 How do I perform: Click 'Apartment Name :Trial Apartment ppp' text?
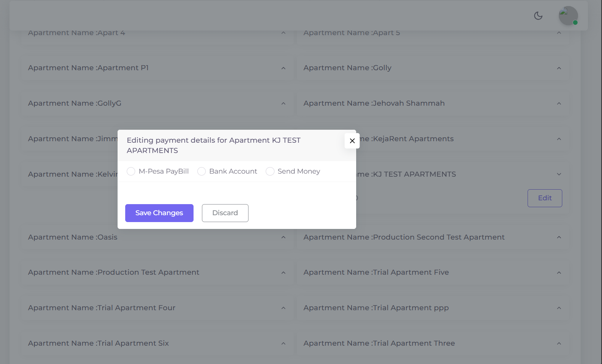pyautogui.click(x=376, y=308)
